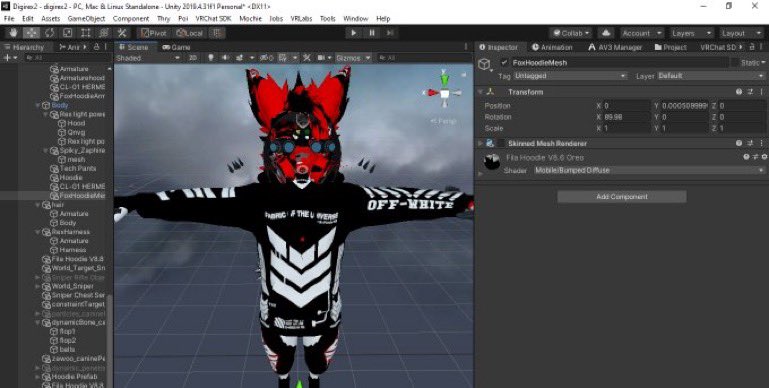Select the Move tool
Viewport: 769px width, 388px height.
click(31, 33)
